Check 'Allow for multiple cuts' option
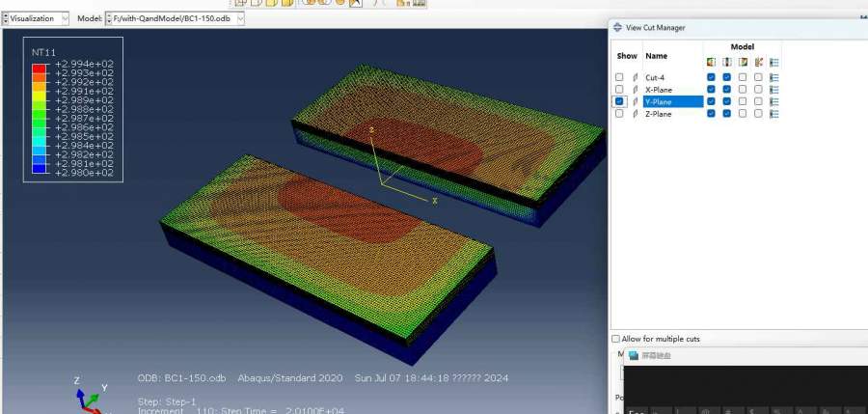 click(616, 339)
